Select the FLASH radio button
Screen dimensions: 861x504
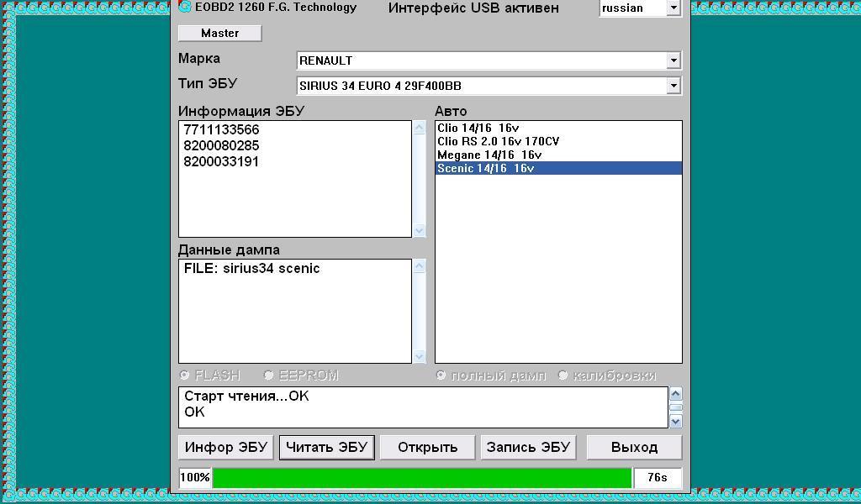point(185,375)
